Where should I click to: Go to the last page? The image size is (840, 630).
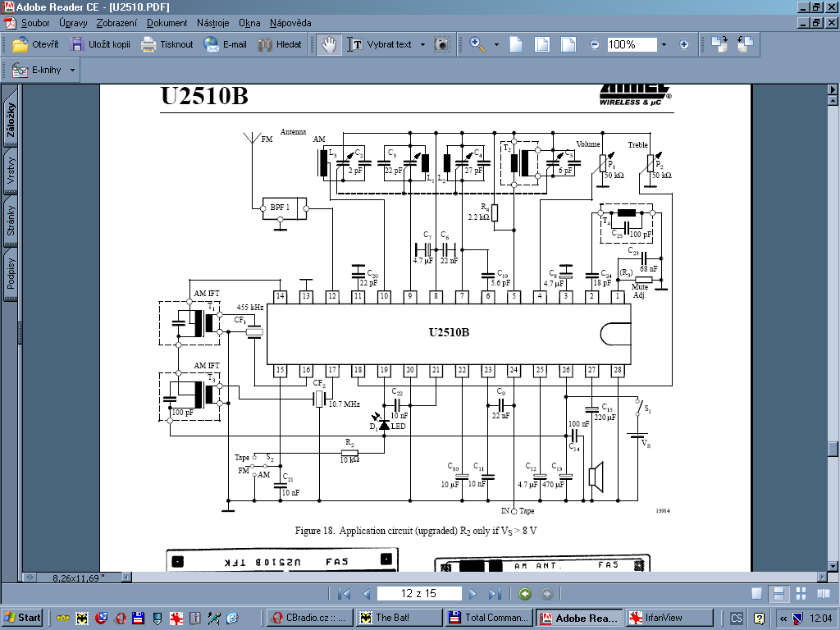point(495,594)
